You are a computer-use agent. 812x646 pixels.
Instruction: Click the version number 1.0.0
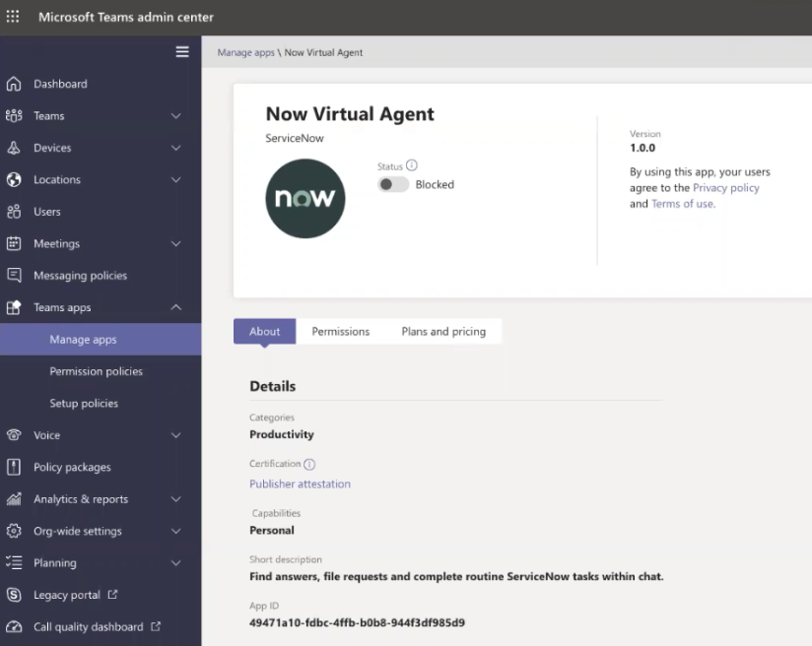643,148
